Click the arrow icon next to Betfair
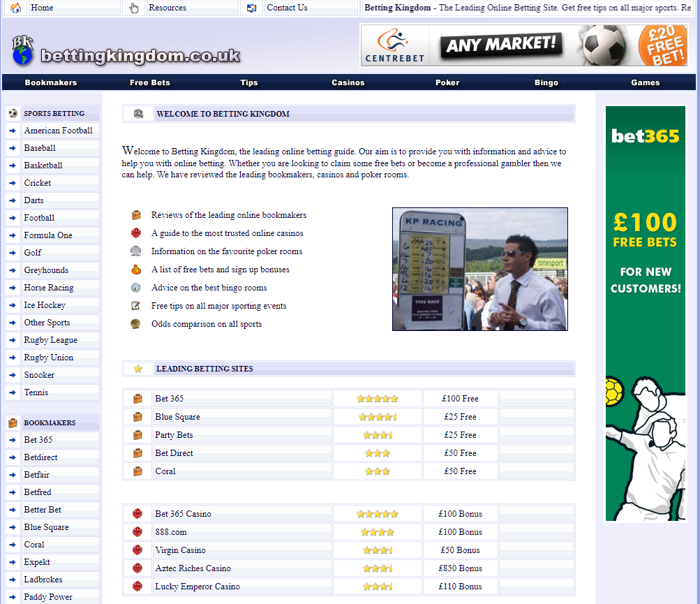700x604 pixels. pos(13,475)
